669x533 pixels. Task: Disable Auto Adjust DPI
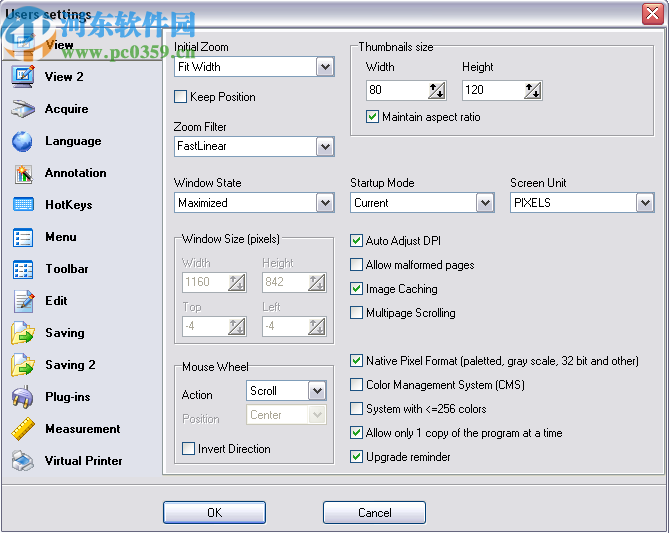(357, 241)
